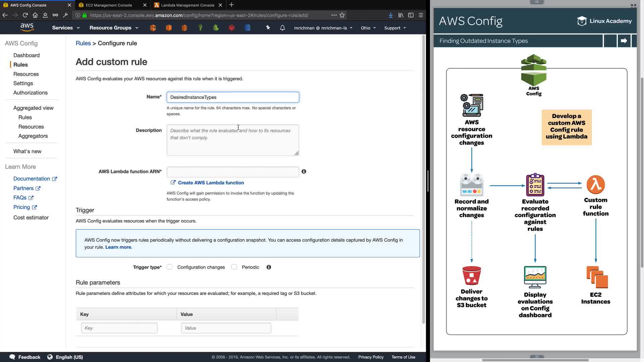Click Create AWS Lambda function link

pos(211,183)
